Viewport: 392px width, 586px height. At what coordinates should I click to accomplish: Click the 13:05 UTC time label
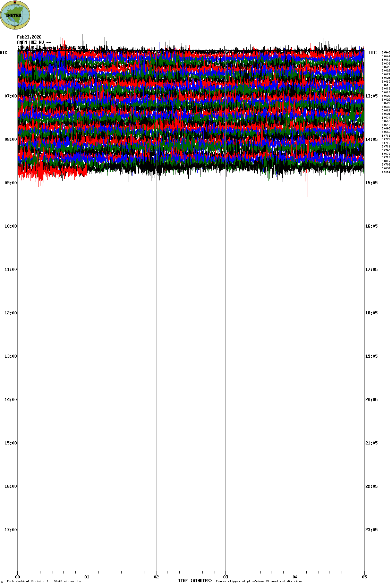(371, 96)
